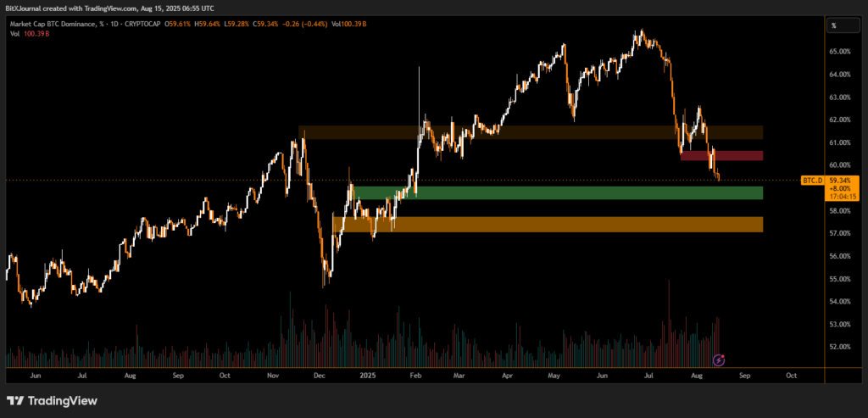Click the BTC.D price label tag
The image size is (868, 418).
pyautogui.click(x=811, y=181)
